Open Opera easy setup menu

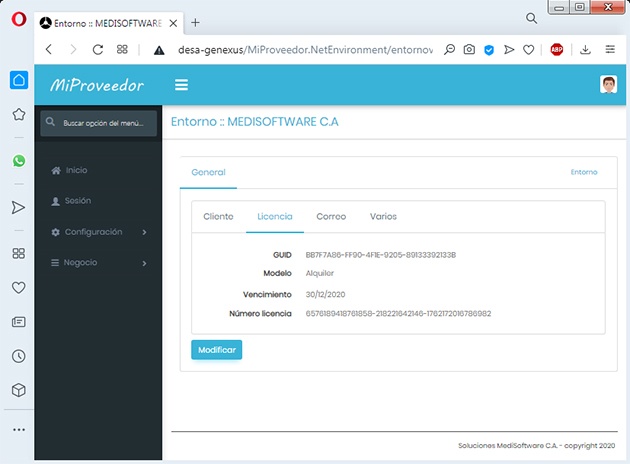tap(610, 49)
